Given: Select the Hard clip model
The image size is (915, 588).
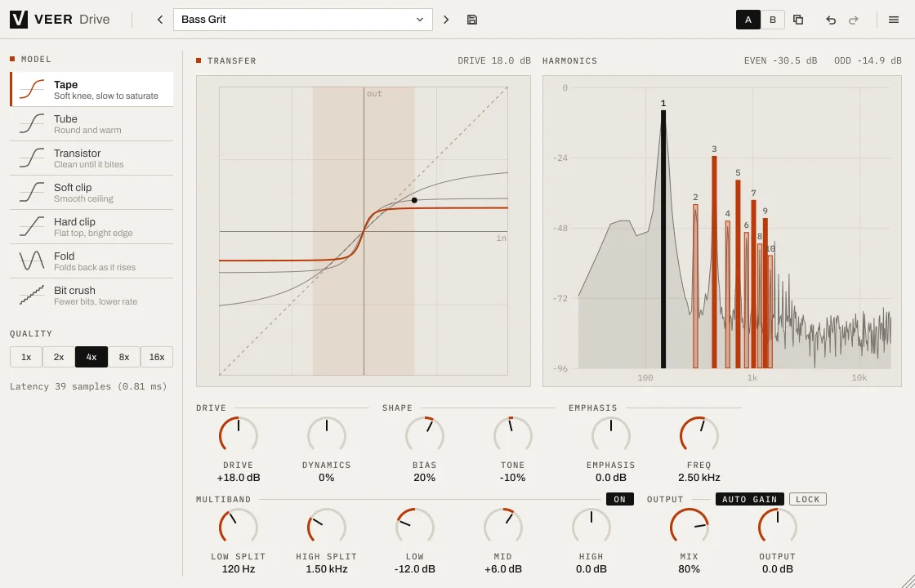Looking at the screenshot, I should tap(91, 227).
